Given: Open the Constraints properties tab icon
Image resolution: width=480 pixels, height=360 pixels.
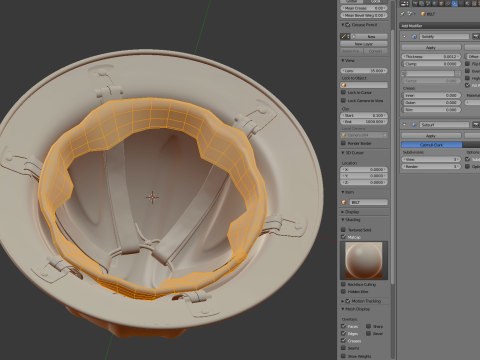Looking at the screenshot, I should [448, 3].
